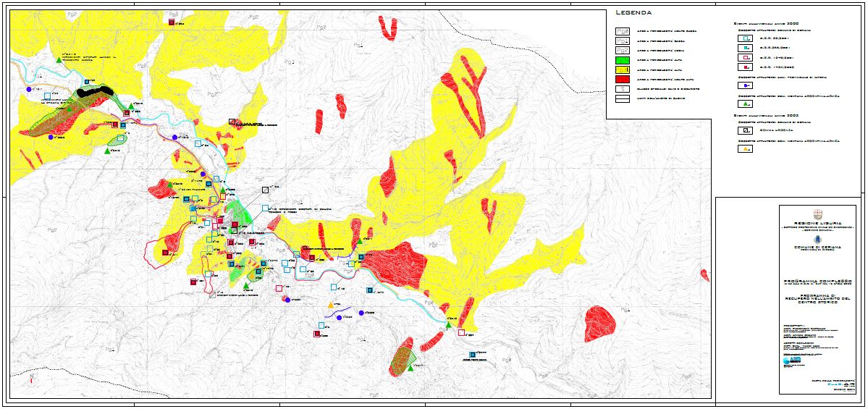Click the filled red square legend symbol
The width and height of the screenshot is (868, 409).
pos(745,66)
